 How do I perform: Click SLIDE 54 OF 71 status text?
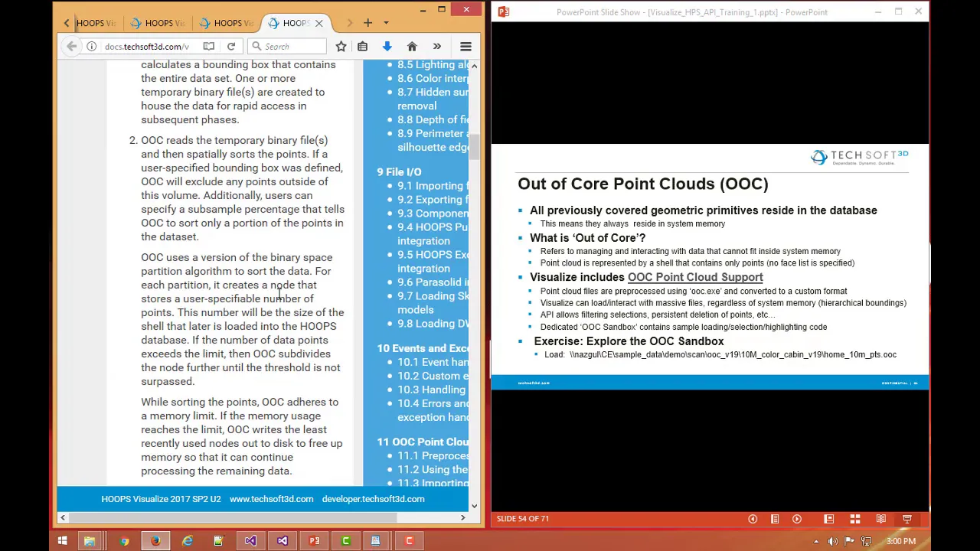point(523,519)
